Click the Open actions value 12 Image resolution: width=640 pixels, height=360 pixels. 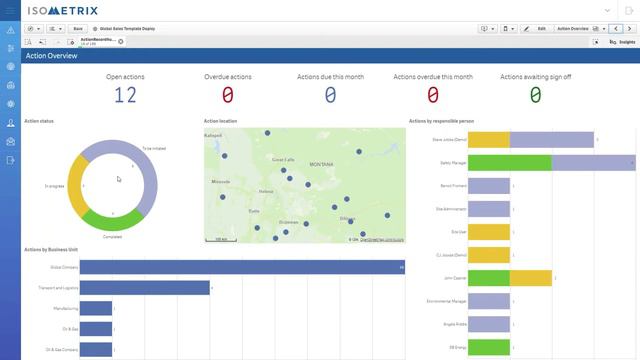pos(125,95)
